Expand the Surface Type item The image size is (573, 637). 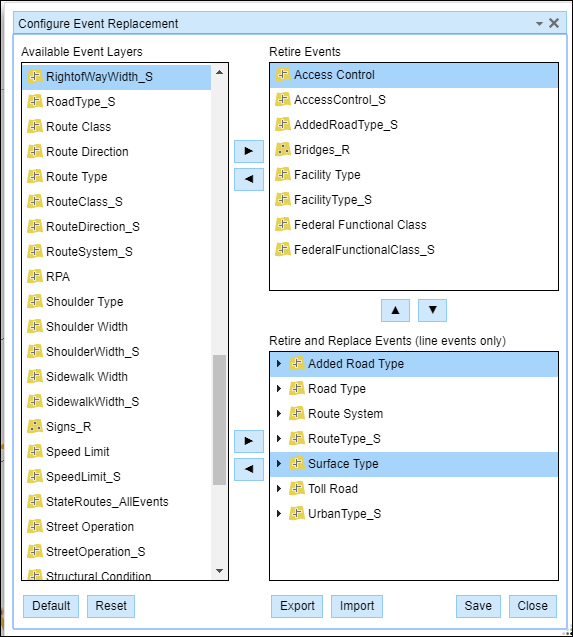[279, 464]
